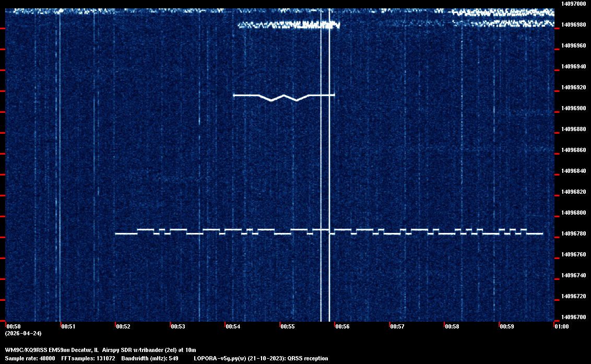Click the 00:59 time axis label
The image size is (591, 364).
[x=507, y=326]
